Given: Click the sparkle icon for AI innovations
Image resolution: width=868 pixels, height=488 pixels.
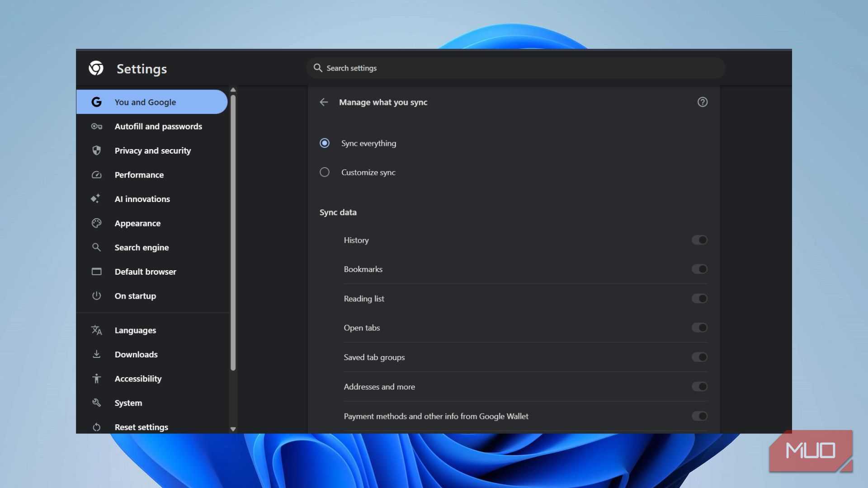Looking at the screenshot, I should [95, 199].
